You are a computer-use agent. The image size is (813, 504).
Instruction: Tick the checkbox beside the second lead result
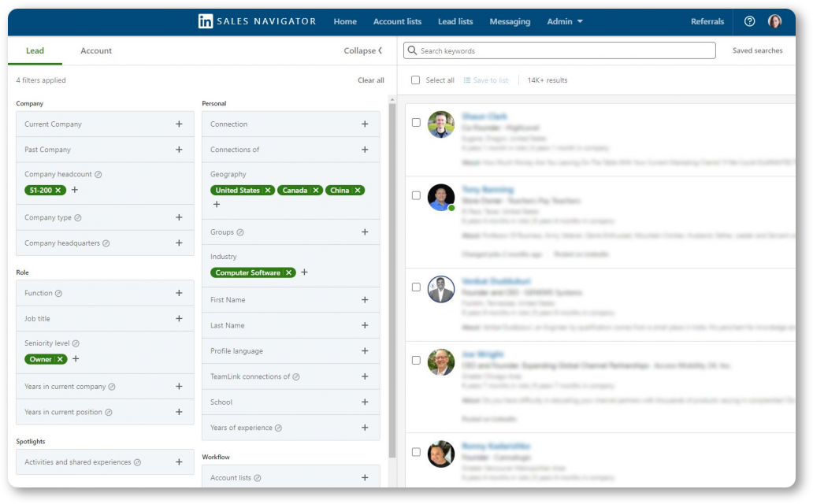point(416,195)
